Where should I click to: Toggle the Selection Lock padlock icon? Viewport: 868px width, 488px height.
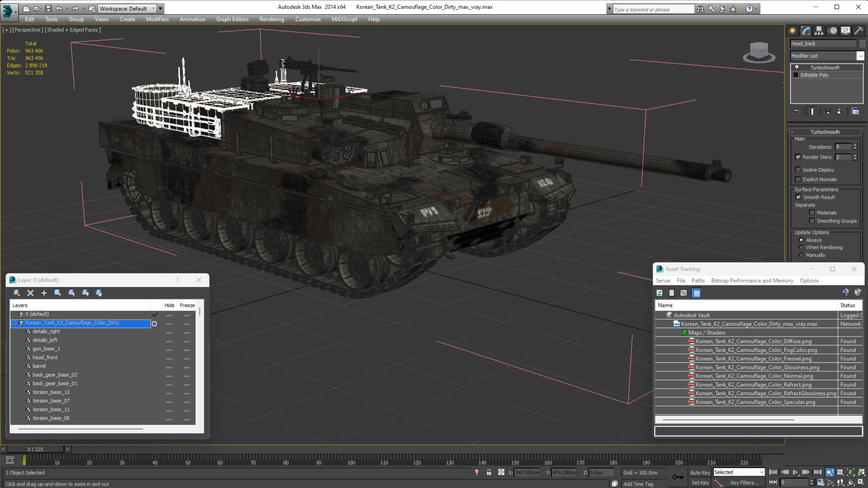[x=489, y=472]
